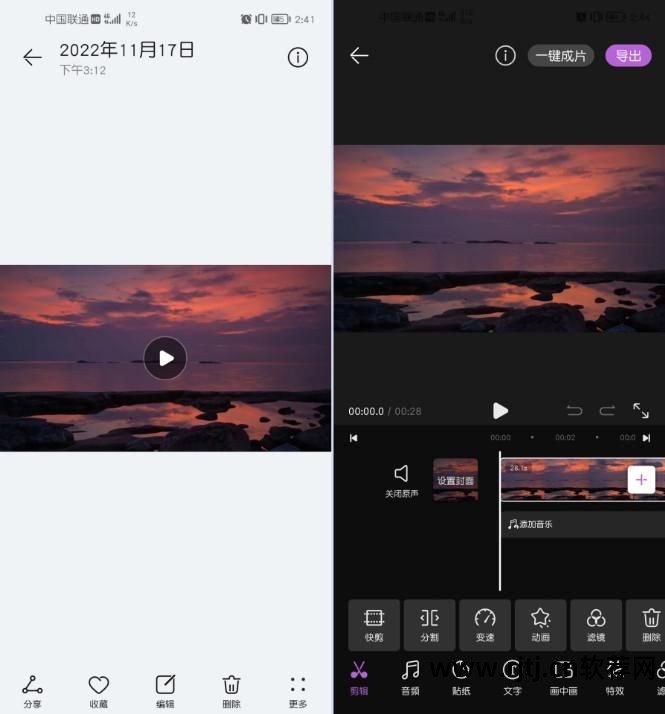Image resolution: width=665 pixels, height=714 pixels.
Task: Open the 设置封面 cover thumbnail
Action: [455, 480]
